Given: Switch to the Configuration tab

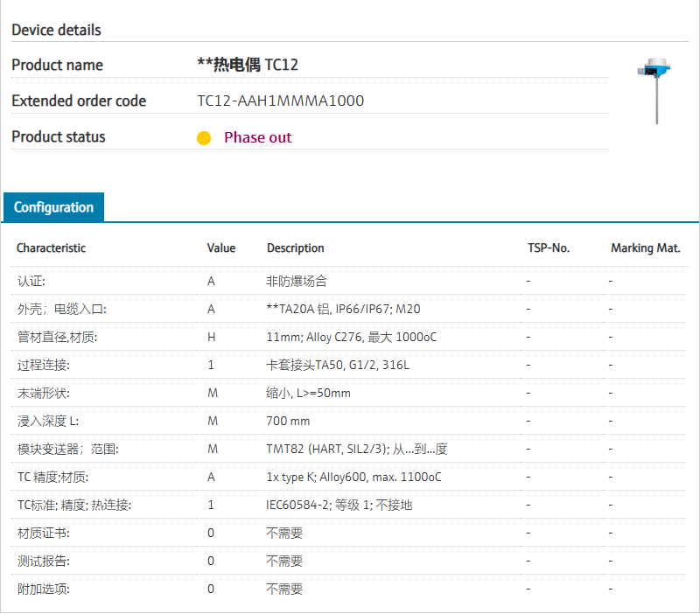Looking at the screenshot, I should [53, 207].
